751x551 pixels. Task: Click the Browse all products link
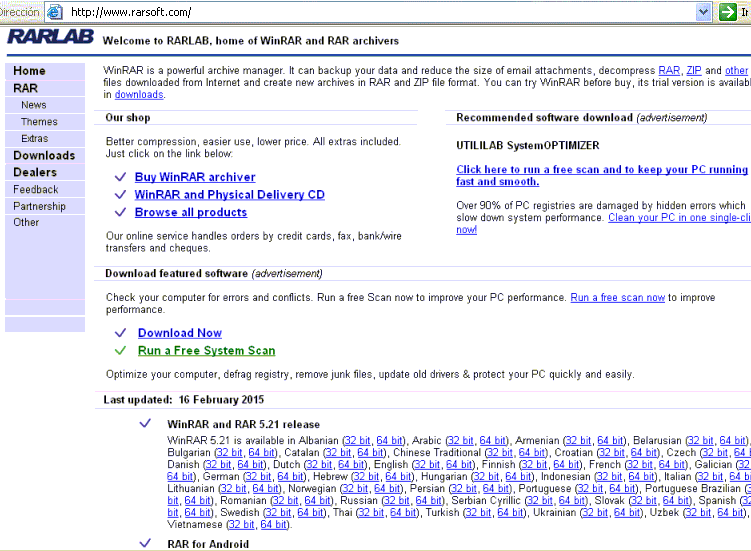click(191, 212)
